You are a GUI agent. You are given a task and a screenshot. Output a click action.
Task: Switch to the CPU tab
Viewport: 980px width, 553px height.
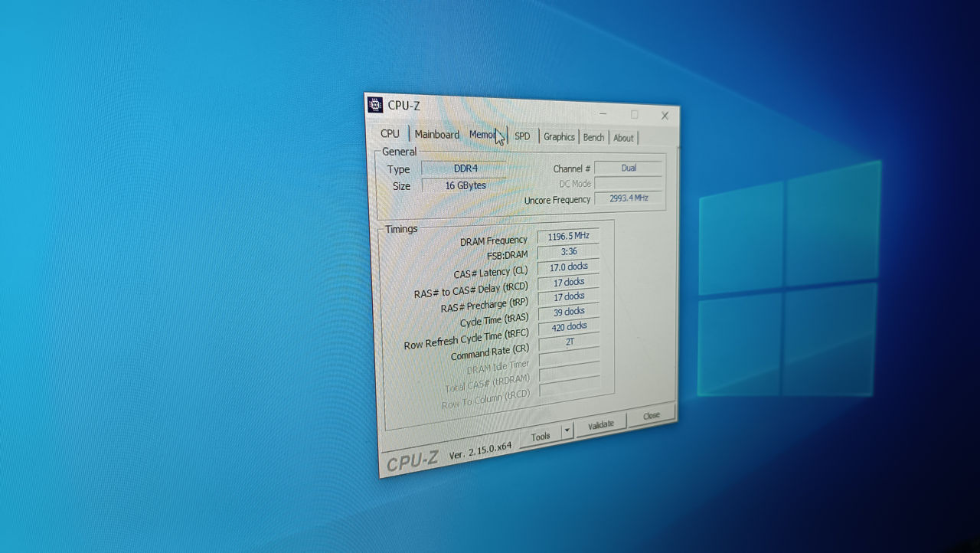[x=390, y=133]
